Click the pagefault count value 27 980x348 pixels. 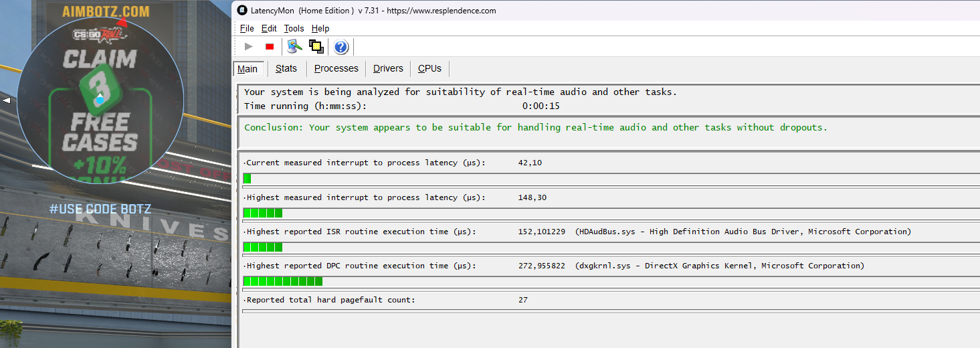pyautogui.click(x=523, y=300)
